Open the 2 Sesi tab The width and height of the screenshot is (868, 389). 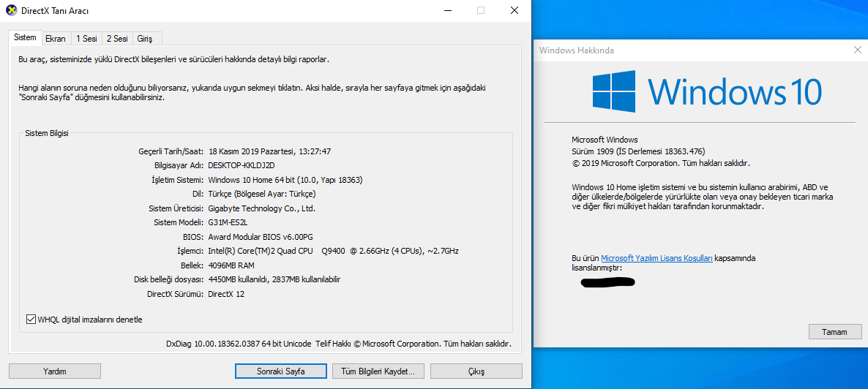117,39
